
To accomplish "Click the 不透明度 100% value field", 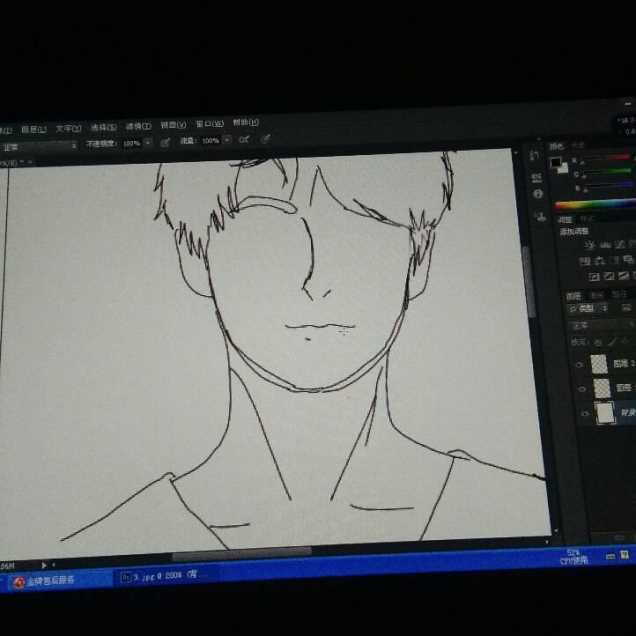I will tap(132, 143).
